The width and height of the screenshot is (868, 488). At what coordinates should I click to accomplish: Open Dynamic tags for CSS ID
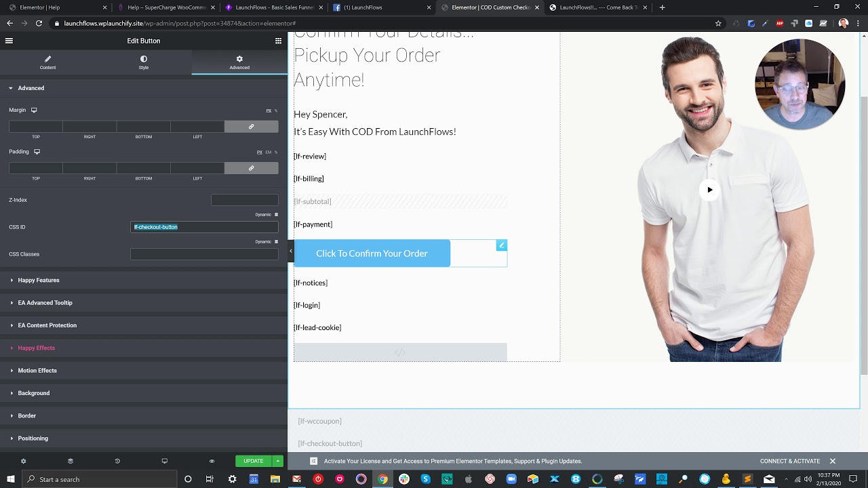(267, 215)
